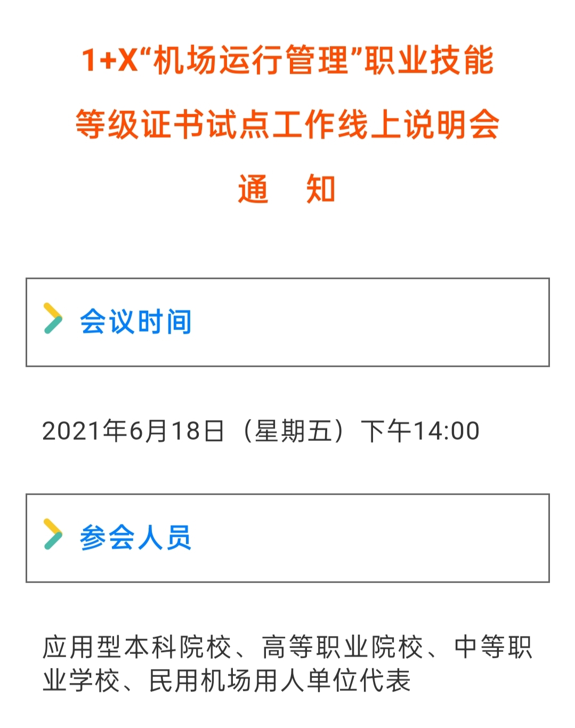Select the 会议时间 section heading

[135, 322]
